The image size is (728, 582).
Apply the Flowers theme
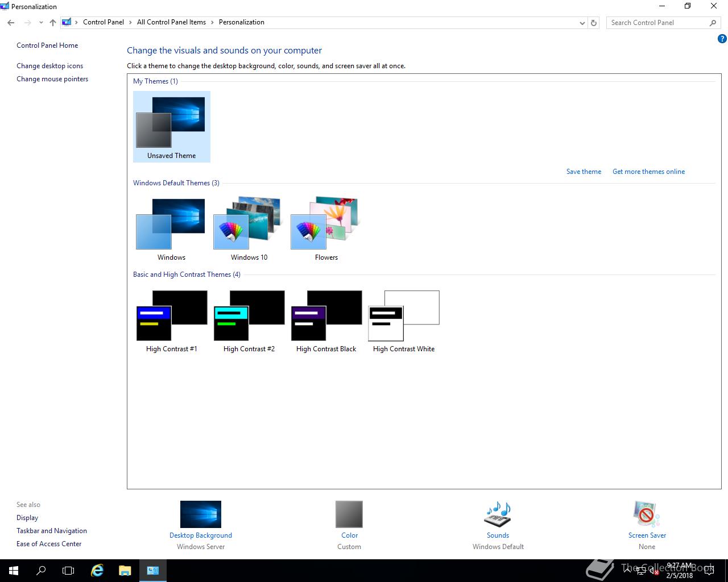pyautogui.click(x=326, y=228)
